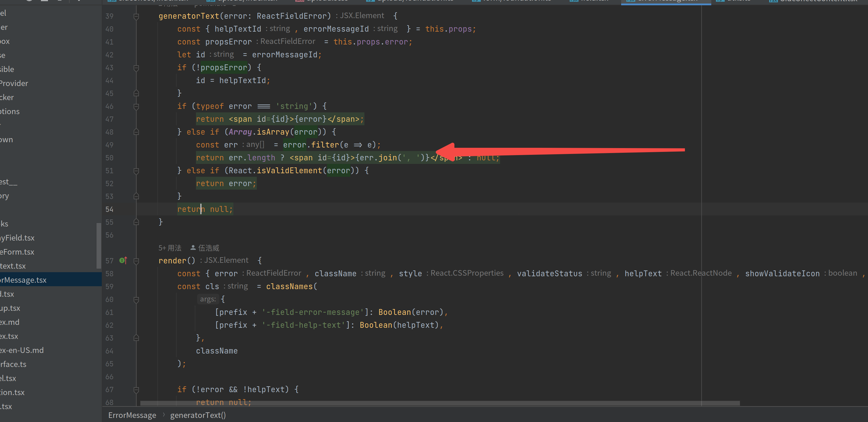The width and height of the screenshot is (868, 422).
Task: Click the fold-end marker icon beside line 45
Action: [x=137, y=93]
